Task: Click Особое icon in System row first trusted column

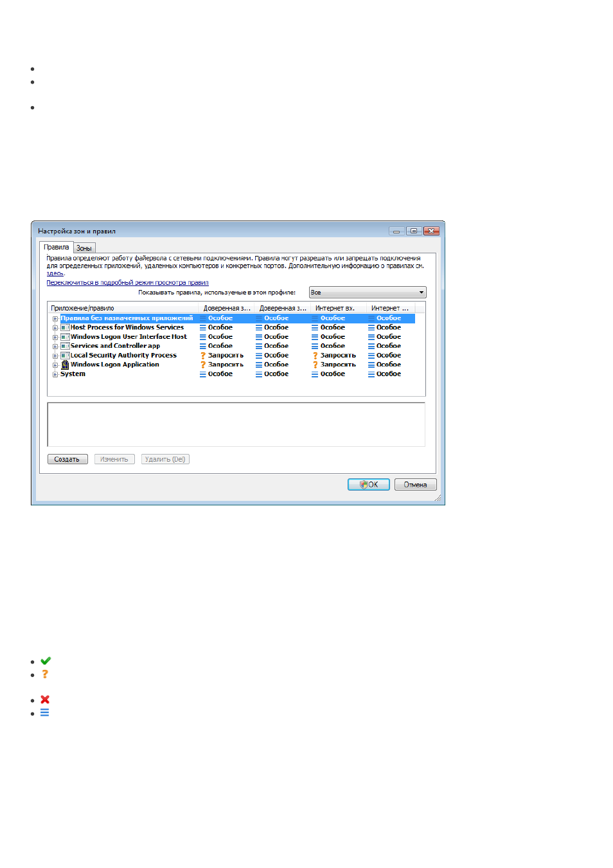Action: coord(203,374)
